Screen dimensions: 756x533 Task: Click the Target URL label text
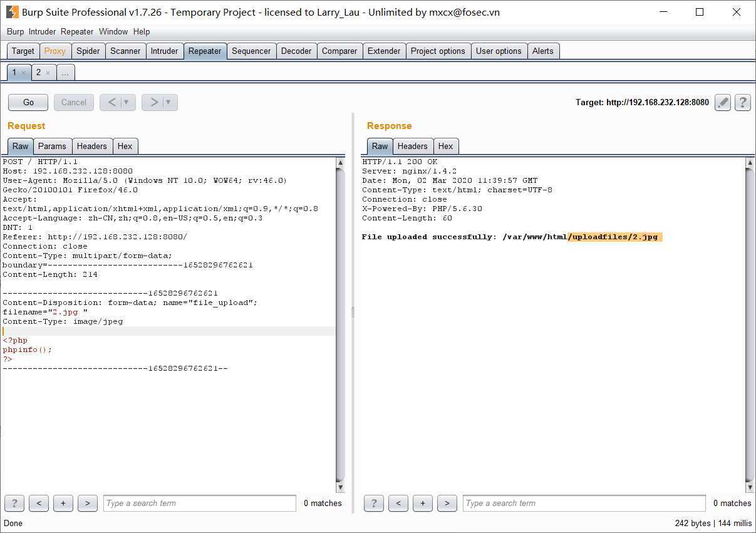pyautogui.click(x=642, y=102)
